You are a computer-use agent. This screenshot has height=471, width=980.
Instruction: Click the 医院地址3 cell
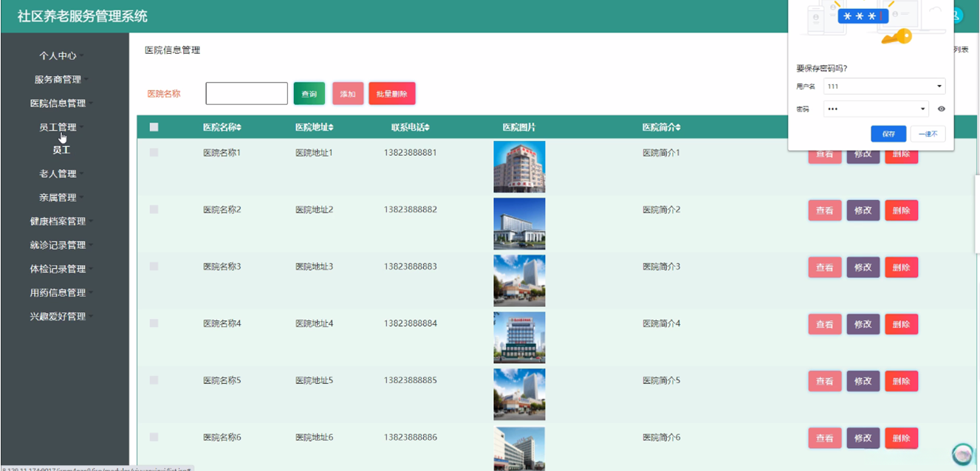pos(314,267)
